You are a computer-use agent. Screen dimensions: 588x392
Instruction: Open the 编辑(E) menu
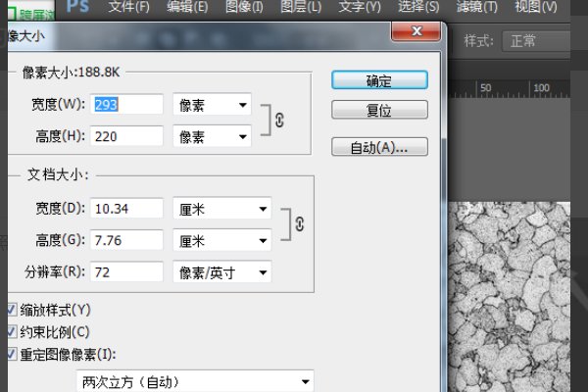coord(187,7)
